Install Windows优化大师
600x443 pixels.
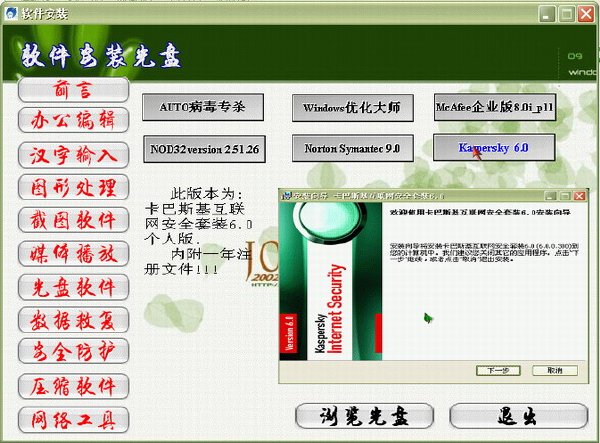point(352,108)
